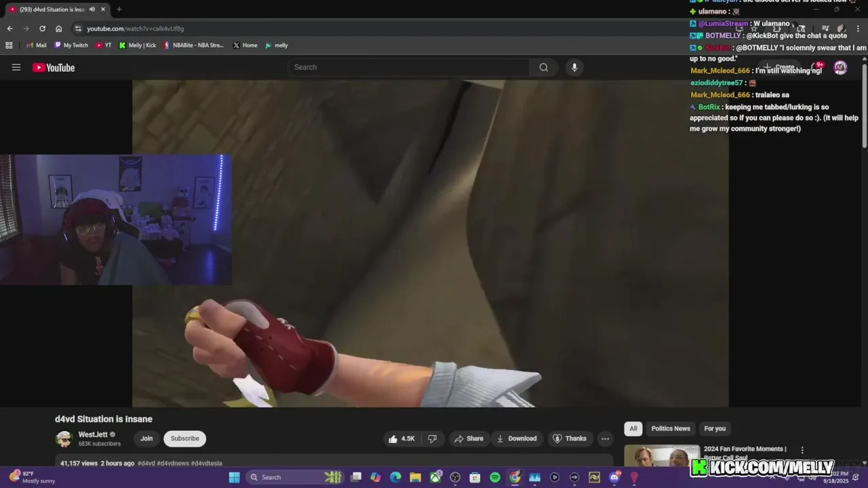Open Xbox app from the taskbar

[x=435, y=477]
